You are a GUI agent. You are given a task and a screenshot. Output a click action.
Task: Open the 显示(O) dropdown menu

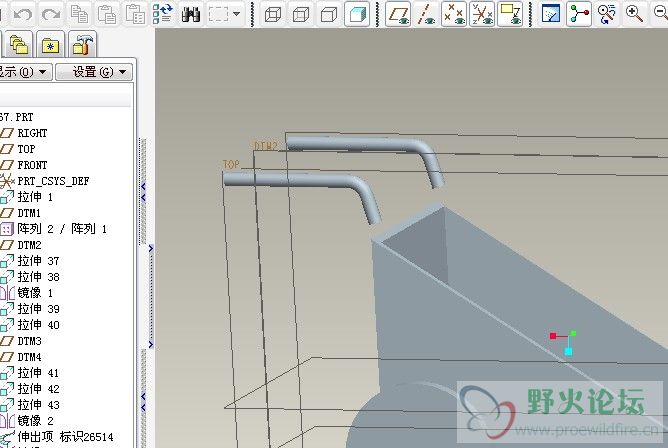[x=26, y=72]
